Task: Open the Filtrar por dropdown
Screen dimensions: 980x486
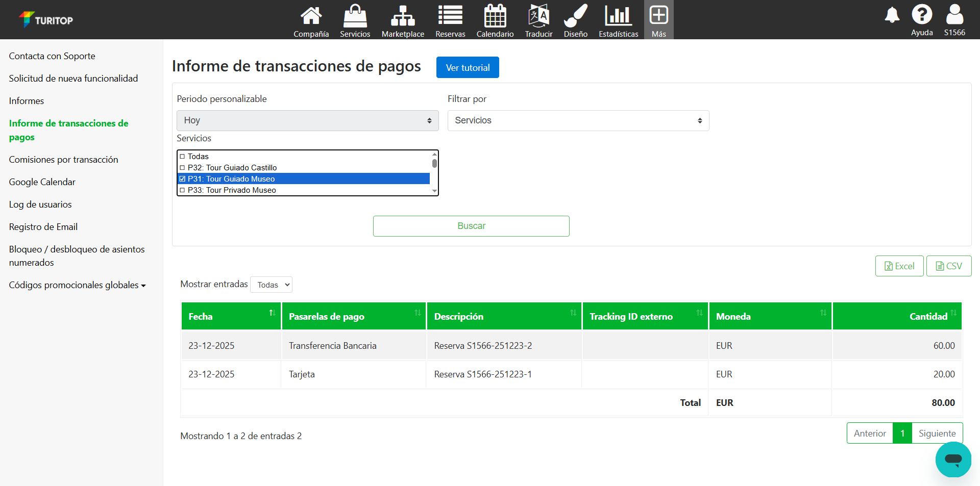Action: (x=578, y=121)
